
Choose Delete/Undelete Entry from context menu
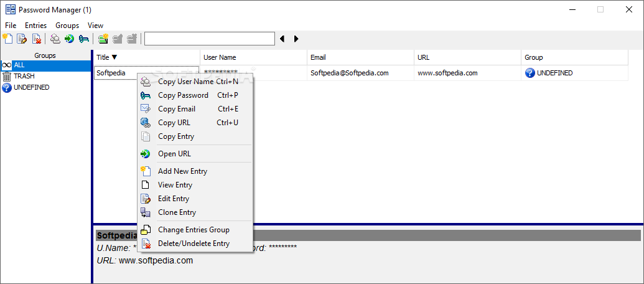point(195,244)
